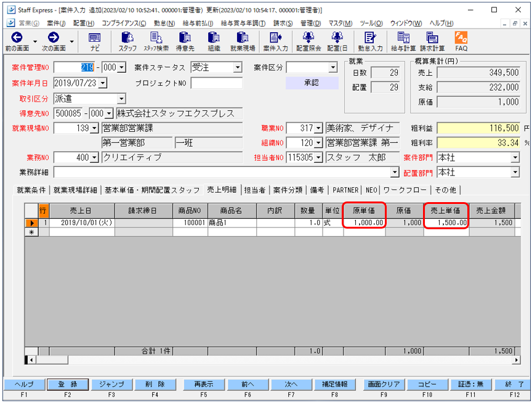Click the プロジェクトNO input field
This screenshot has width=532, height=403.
[x=217, y=83]
